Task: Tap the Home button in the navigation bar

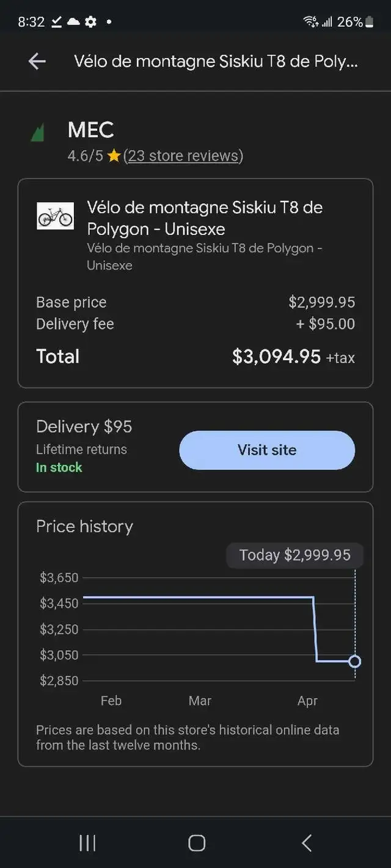Action: (196, 842)
